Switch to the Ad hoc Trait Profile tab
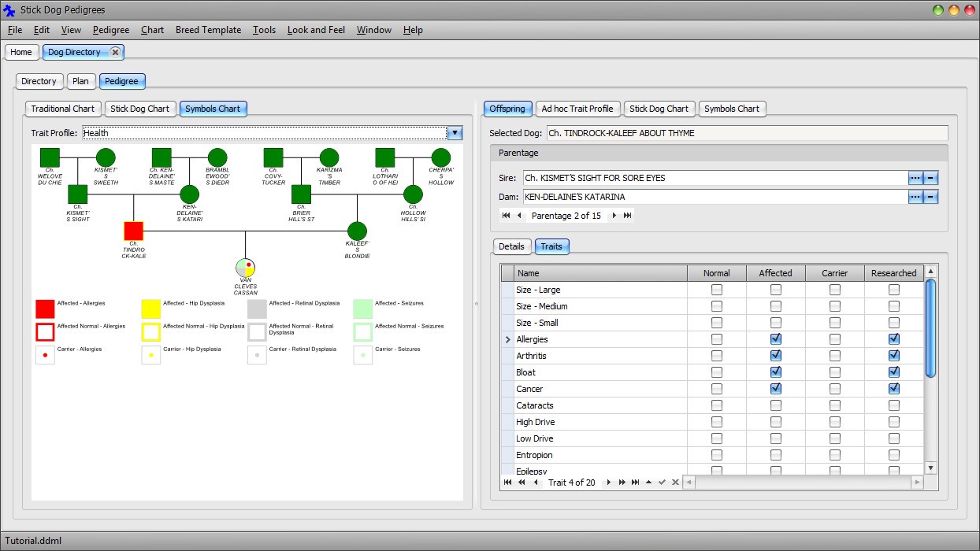 click(577, 109)
